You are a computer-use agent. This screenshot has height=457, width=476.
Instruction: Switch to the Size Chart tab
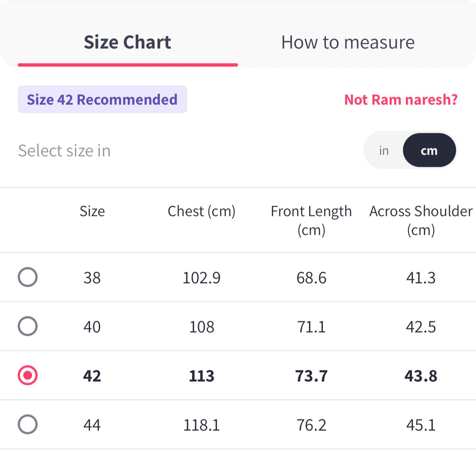click(127, 42)
